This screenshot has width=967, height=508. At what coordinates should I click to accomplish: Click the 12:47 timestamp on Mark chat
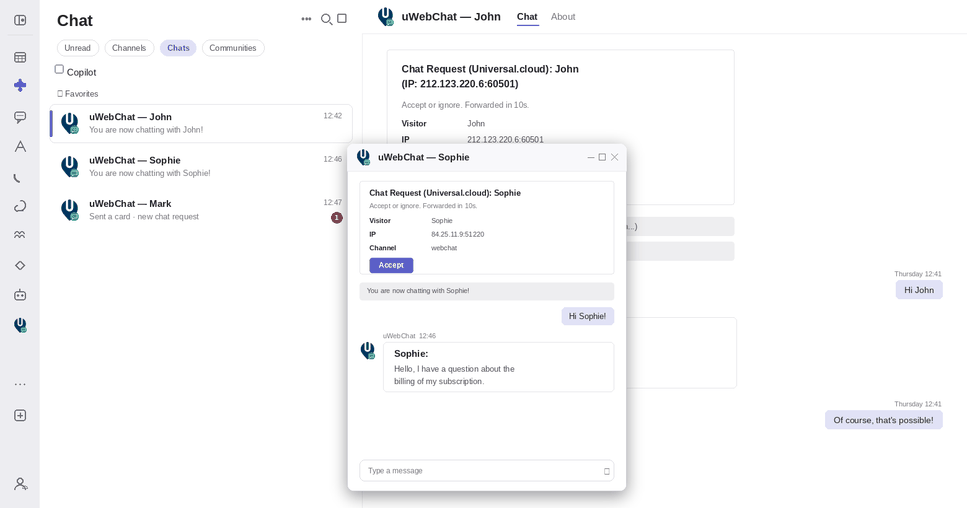pos(332,202)
